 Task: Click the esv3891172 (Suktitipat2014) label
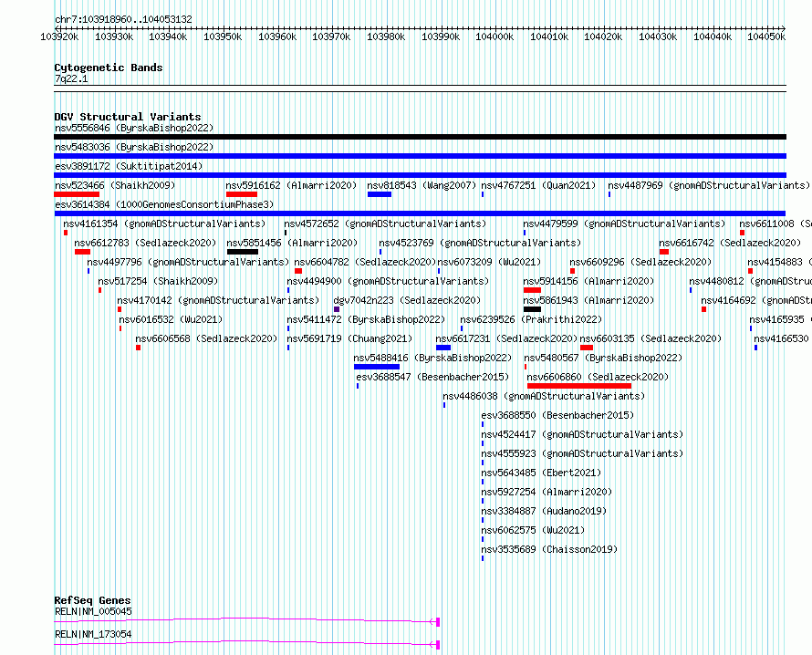pyautogui.click(x=129, y=166)
